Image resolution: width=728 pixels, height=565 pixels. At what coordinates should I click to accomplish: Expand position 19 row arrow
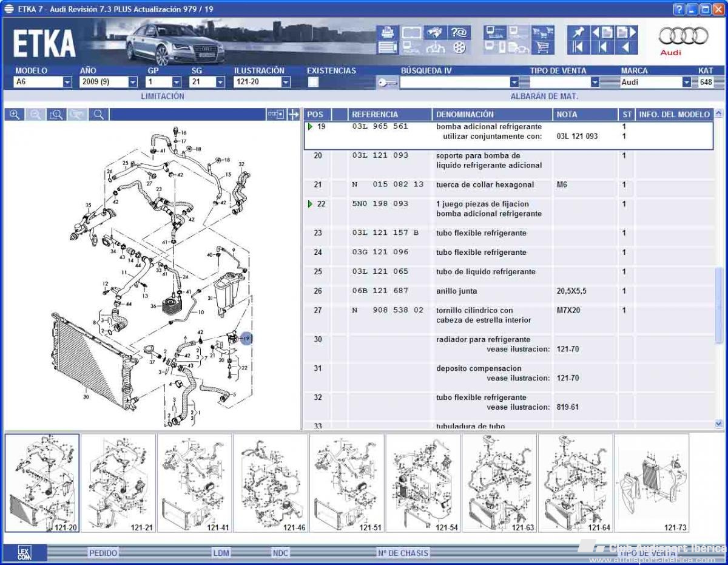(x=311, y=127)
